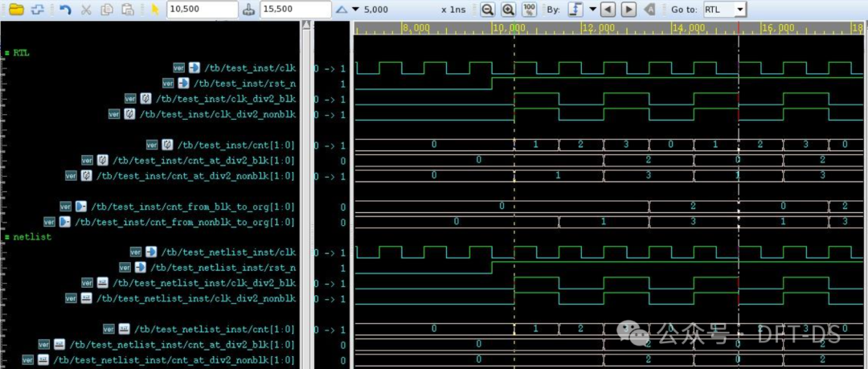Collapse the RTL signal group

(8, 53)
